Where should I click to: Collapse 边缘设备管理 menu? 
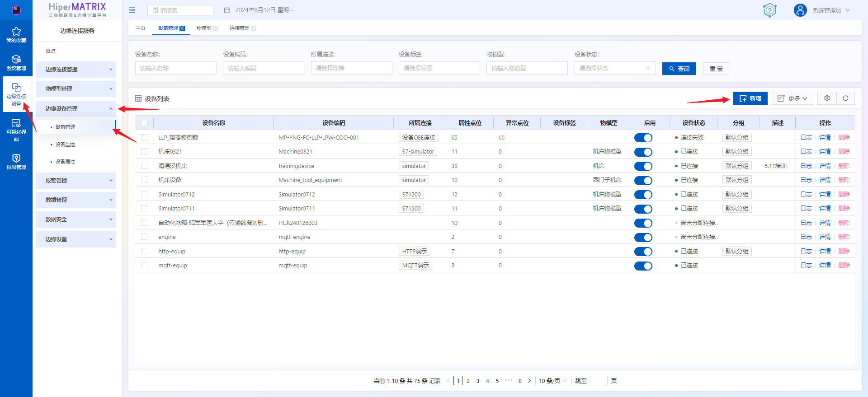tap(76, 108)
